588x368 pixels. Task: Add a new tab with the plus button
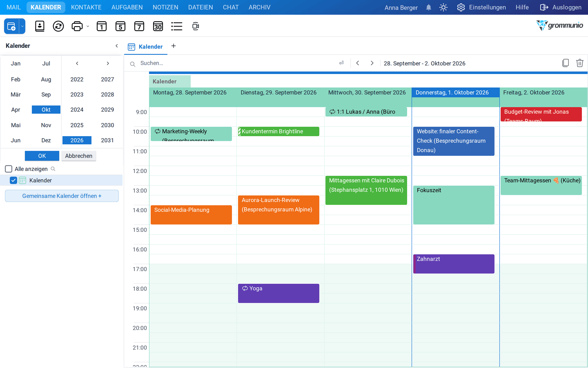(x=174, y=46)
